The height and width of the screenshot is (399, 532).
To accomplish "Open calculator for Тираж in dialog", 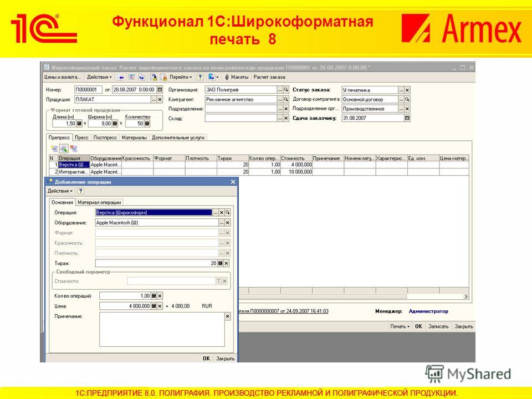I will point(221,263).
